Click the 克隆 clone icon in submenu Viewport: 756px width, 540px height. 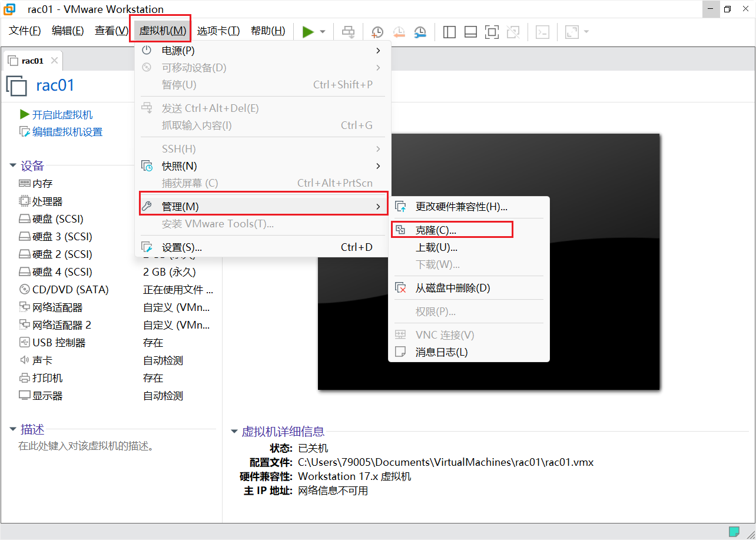tap(400, 230)
